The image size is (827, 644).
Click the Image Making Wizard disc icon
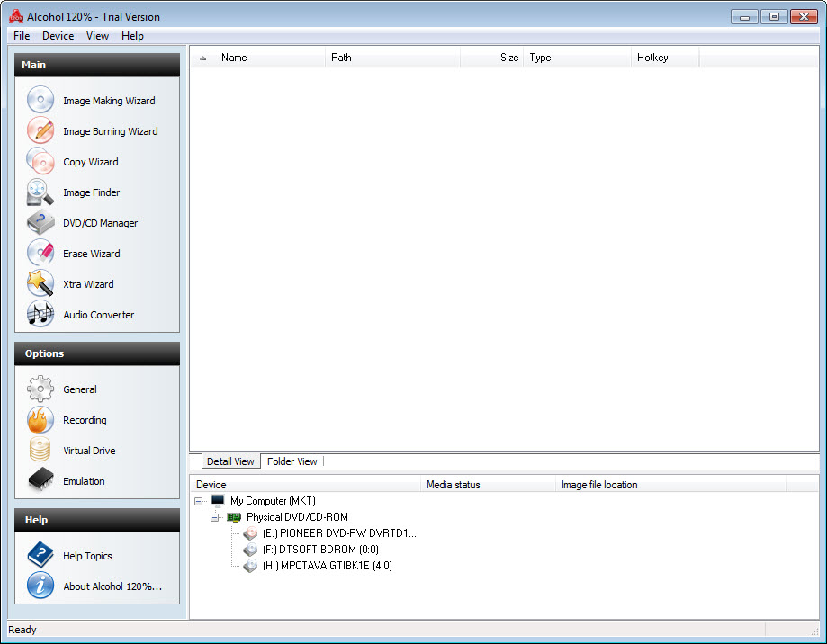pyautogui.click(x=40, y=100)
